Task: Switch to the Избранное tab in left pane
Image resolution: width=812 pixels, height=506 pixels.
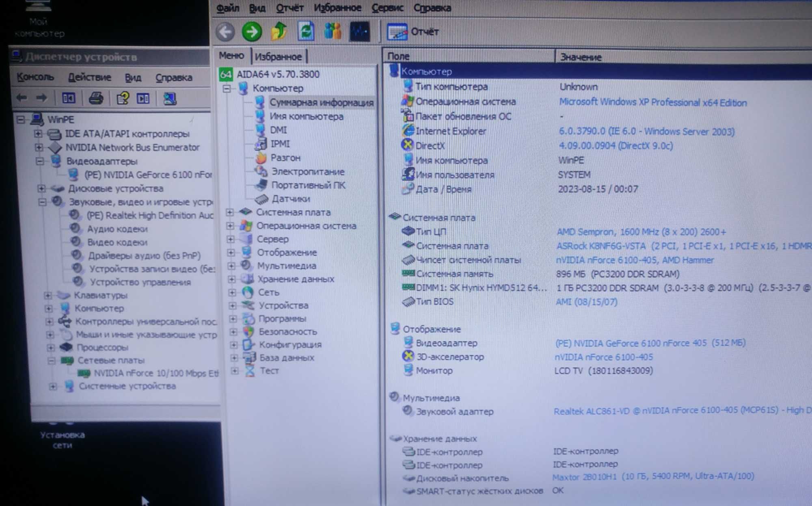Action: tap(279, 56)
